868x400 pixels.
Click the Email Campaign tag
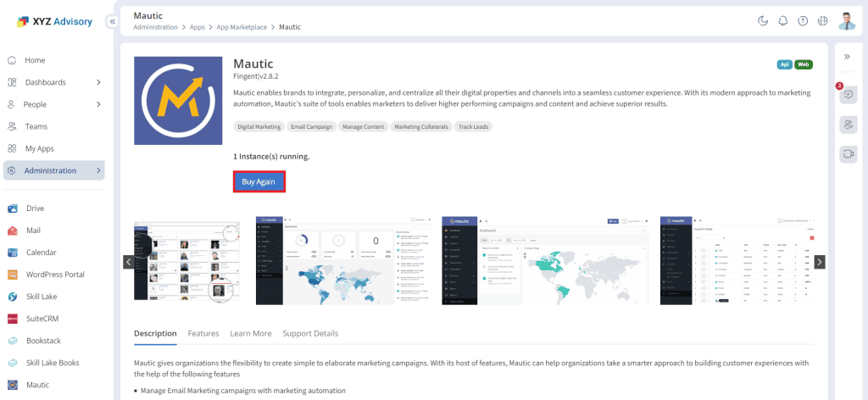pos(312,126)
